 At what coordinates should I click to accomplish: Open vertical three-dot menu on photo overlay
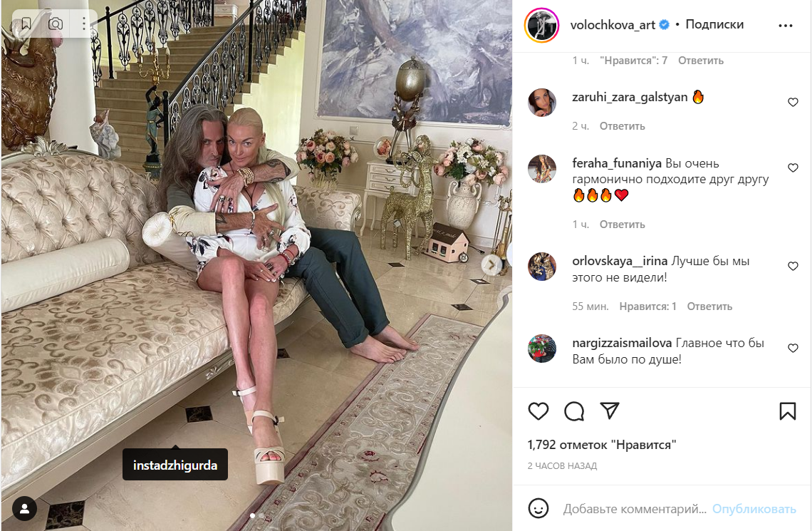[x=84, y=24]
